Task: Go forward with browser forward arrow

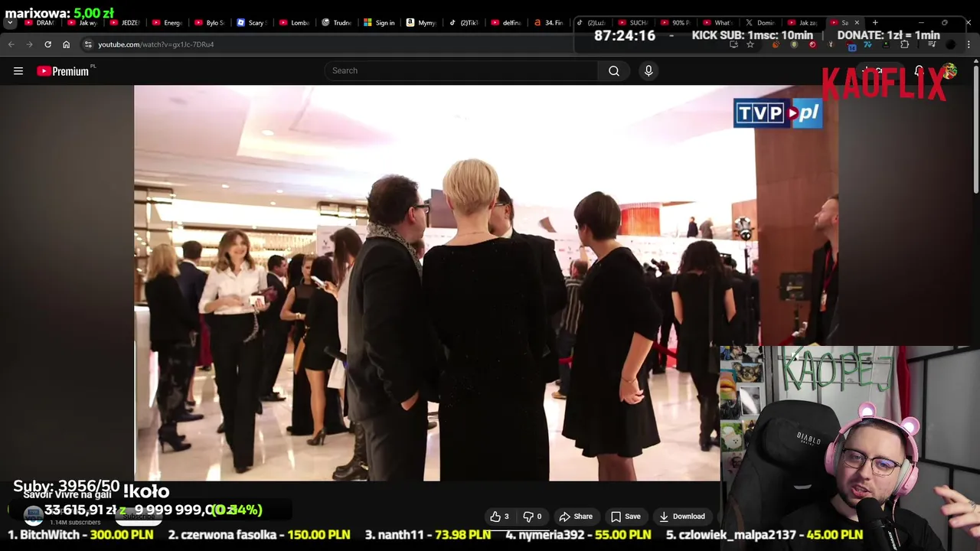Action: tap(29, 44)
